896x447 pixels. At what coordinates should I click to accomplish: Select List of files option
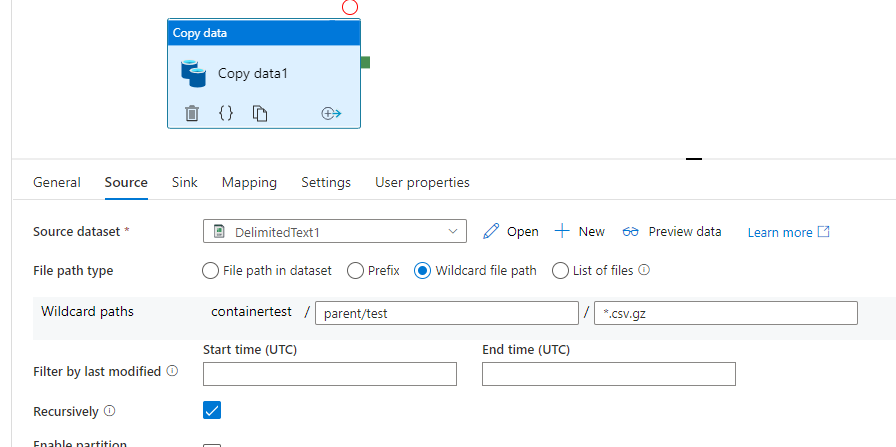tap(560, 270)
